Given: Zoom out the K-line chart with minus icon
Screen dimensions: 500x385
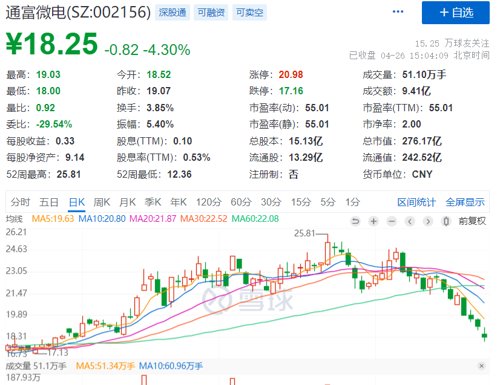Looking at the screenshot, I should [392, 221].
